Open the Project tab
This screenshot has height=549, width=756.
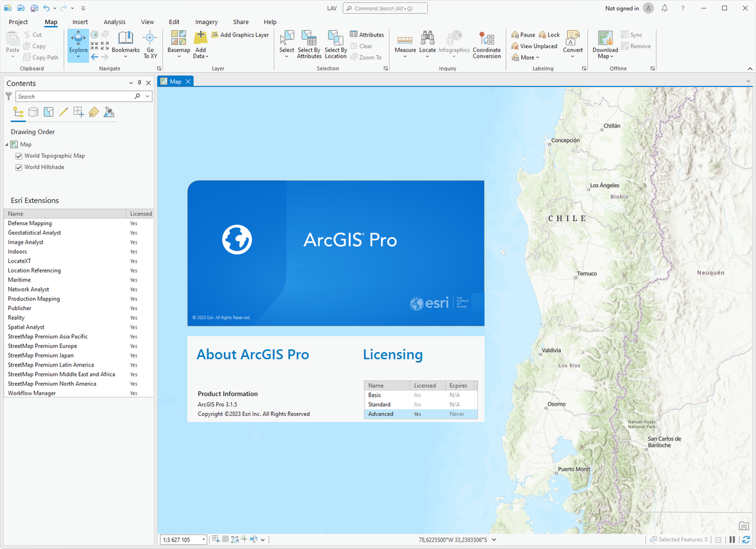tap(19, 22)
